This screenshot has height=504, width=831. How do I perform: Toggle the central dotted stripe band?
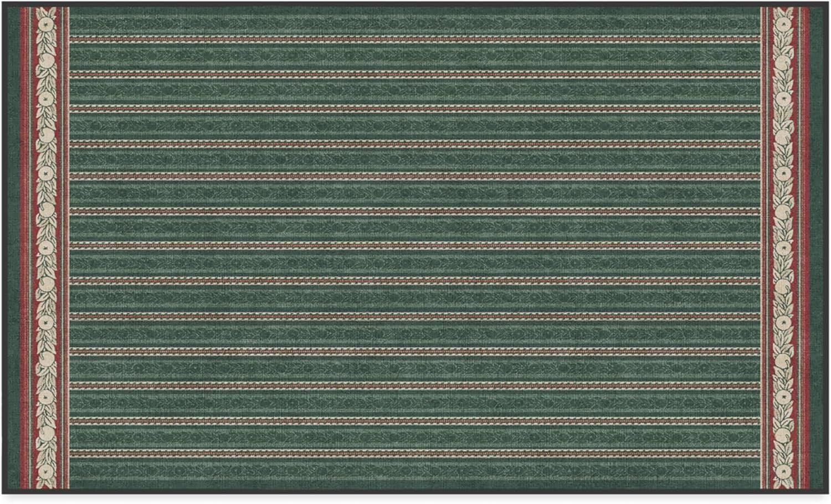coord(416,244)
